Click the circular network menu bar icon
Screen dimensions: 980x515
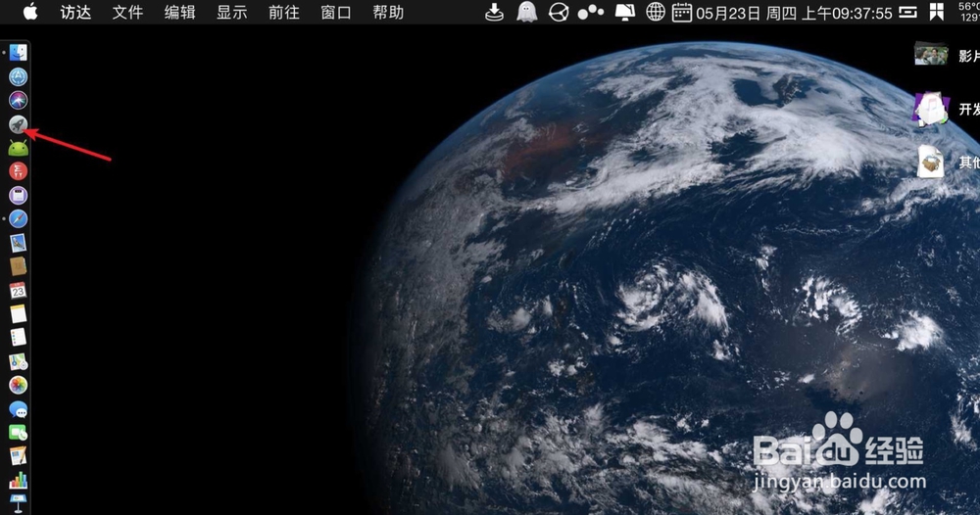pyautogui.click(x=559, y=12)
